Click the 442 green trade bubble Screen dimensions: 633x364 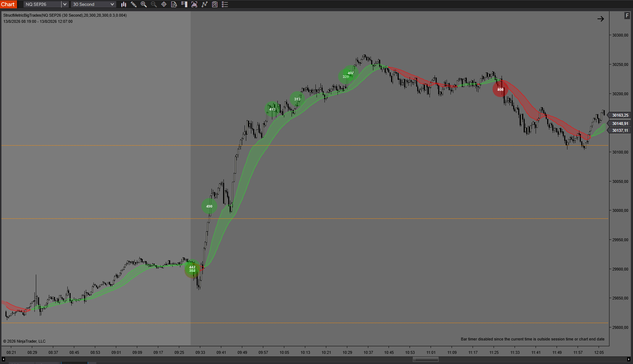pos(192,267)
